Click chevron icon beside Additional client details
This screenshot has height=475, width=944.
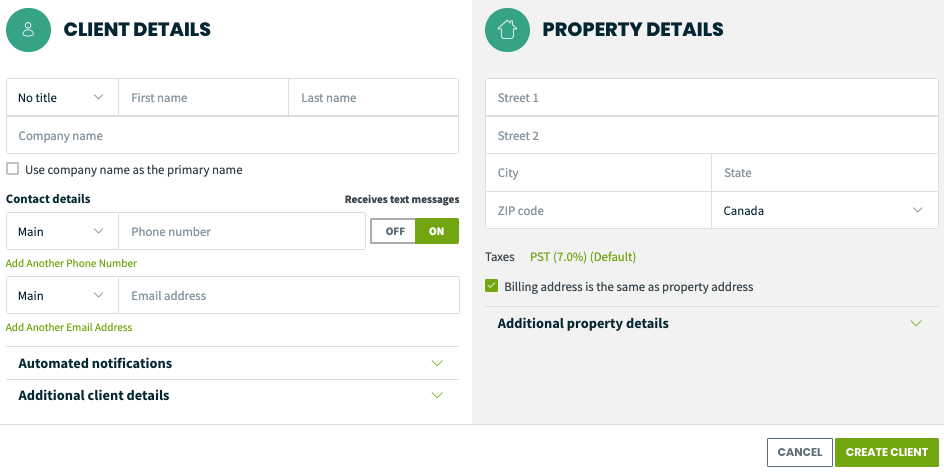pyautogui.click(x=437, y=396)
